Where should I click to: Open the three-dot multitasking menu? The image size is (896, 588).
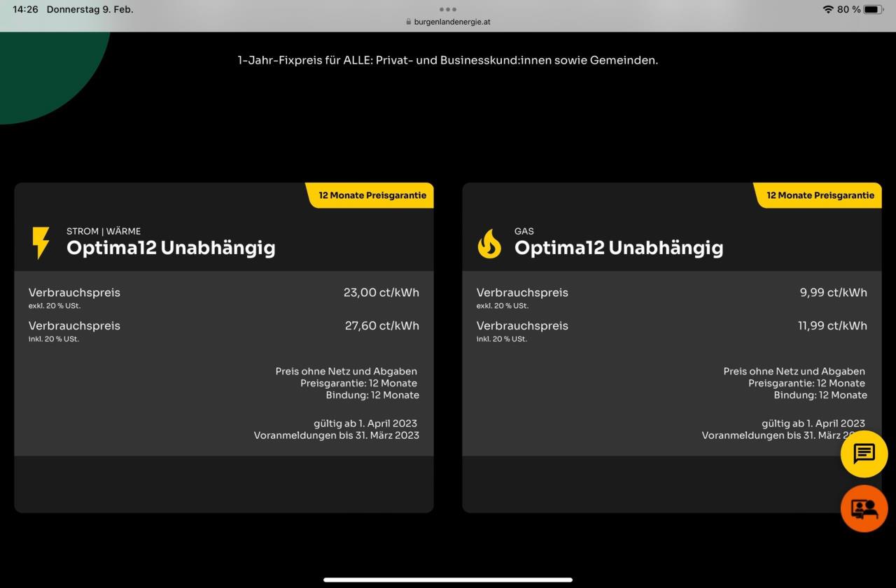click(x=448, y=9)
